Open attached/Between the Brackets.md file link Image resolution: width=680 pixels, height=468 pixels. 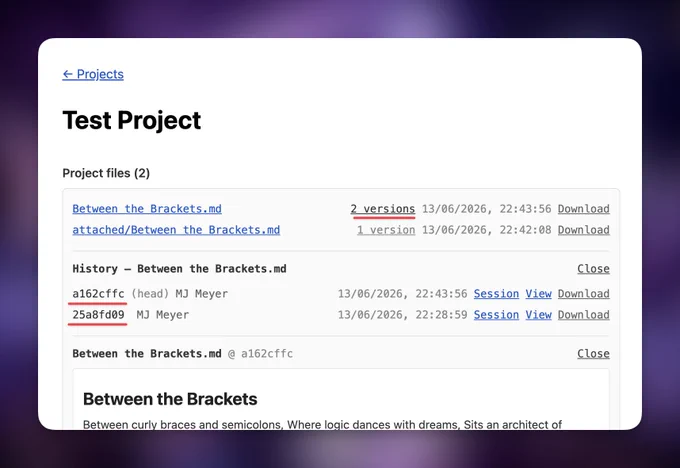click(x=176, y=230)
